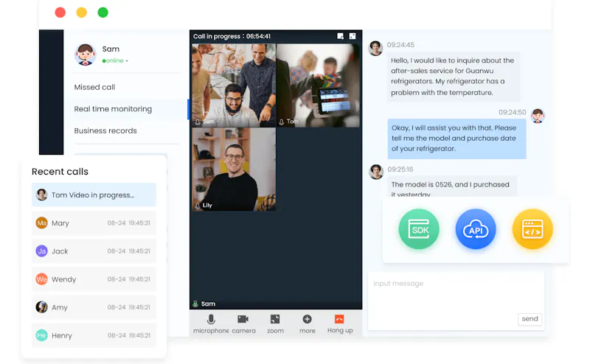This screenshot has width=590, height=364.
Task: Open Business records menu item
Action: click(x=105, y=131)
